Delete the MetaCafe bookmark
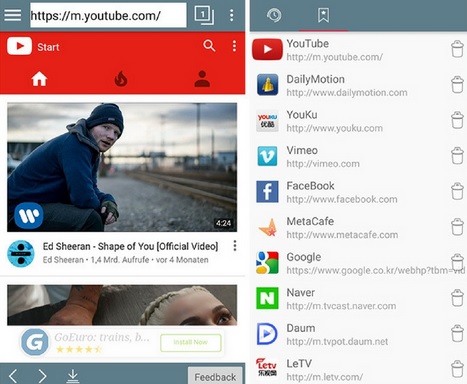This screenshot has width=467, height=384. click(457, 227)
